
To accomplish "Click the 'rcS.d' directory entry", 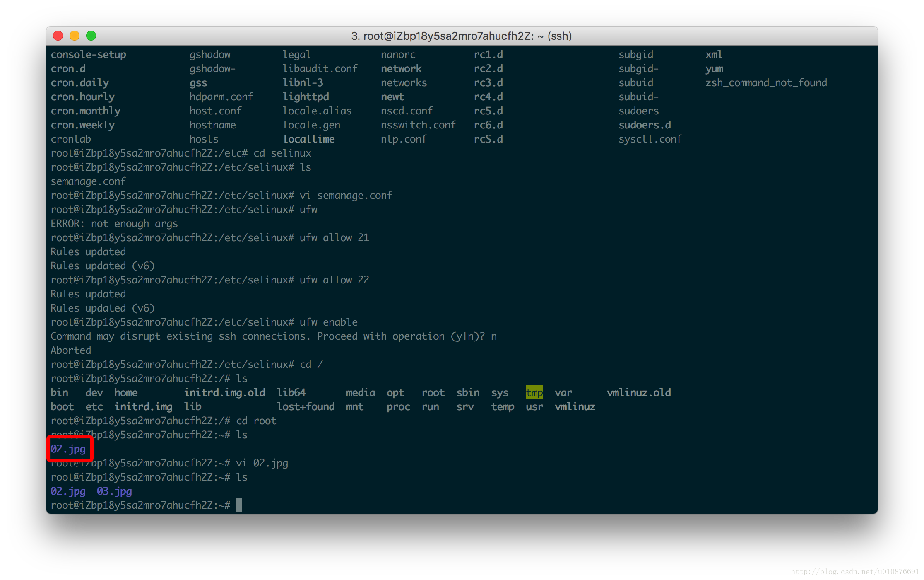I will (x=488, y=139).
